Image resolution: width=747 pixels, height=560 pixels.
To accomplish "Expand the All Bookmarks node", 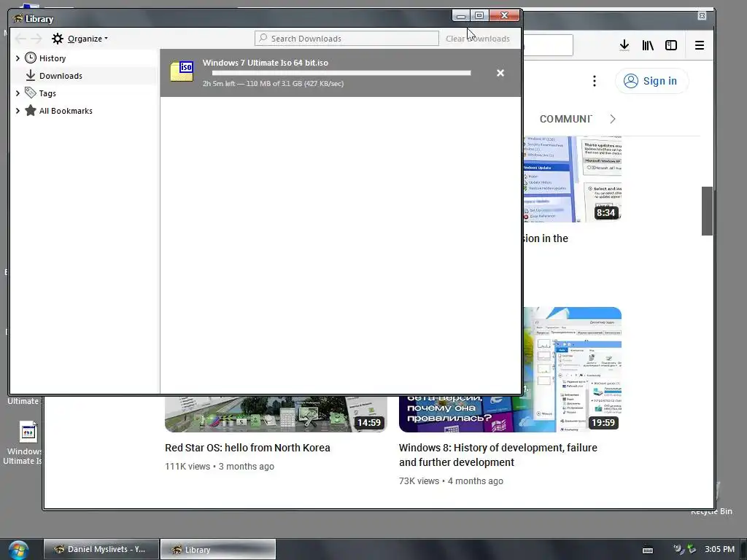I will 18,111.
